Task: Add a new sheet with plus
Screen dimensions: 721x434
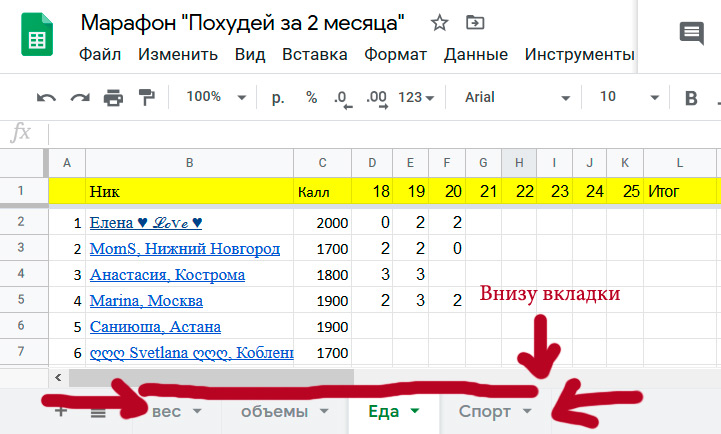Action: click(61, 411)
